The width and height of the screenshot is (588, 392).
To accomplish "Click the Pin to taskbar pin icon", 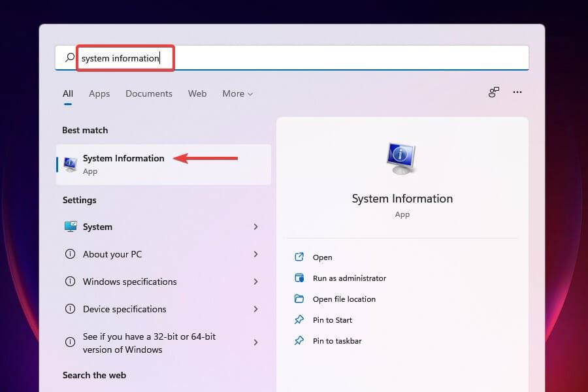I will tap(301, 340).
